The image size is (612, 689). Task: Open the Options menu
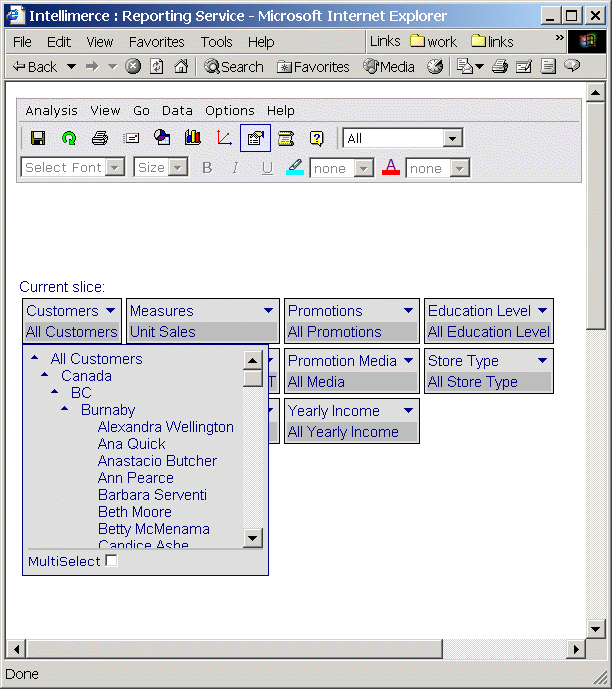(x=230, y=110)
